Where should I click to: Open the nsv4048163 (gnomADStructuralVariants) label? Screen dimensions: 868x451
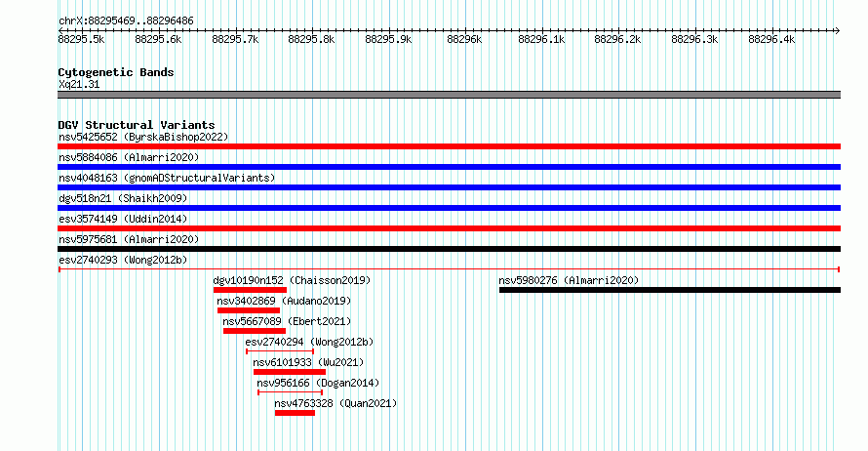tap(167, 178)
